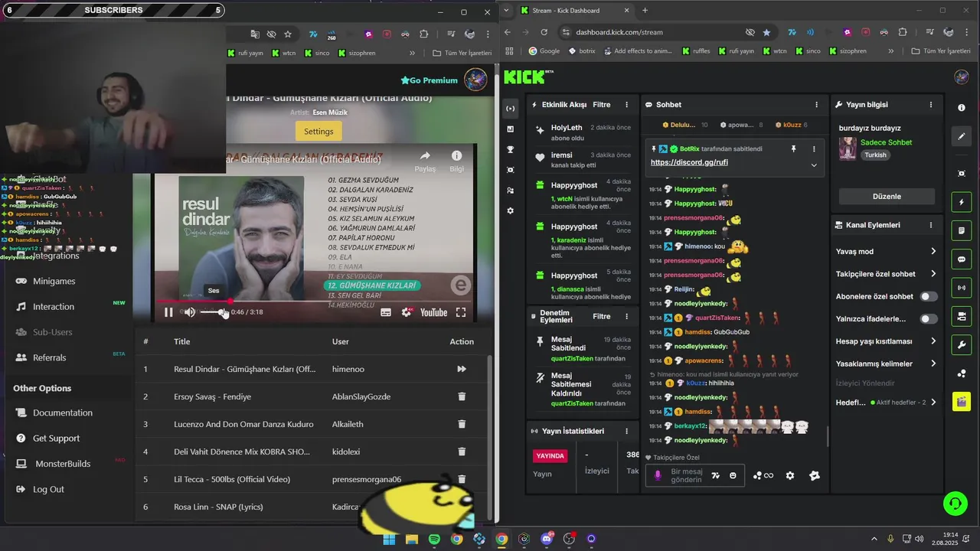This screenshot has width=980, height=551.
Task: Click Go Premium link in BotRix
Action: [x=429, y=80]
